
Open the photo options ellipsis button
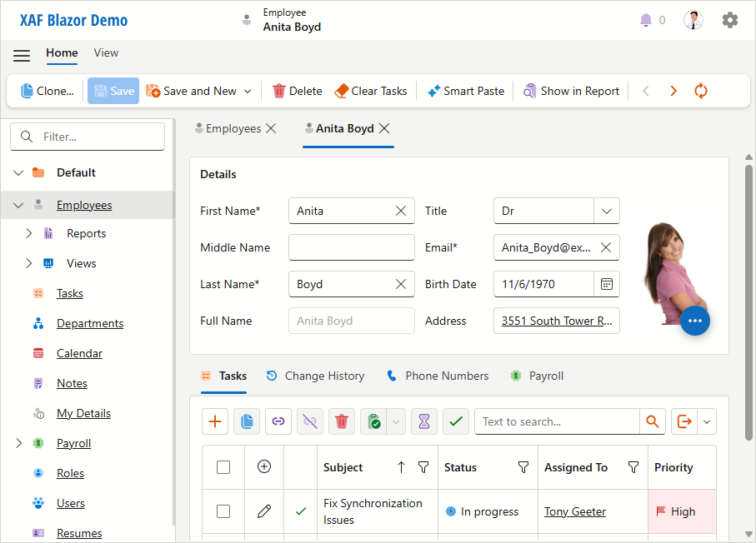tap(695, 321)
